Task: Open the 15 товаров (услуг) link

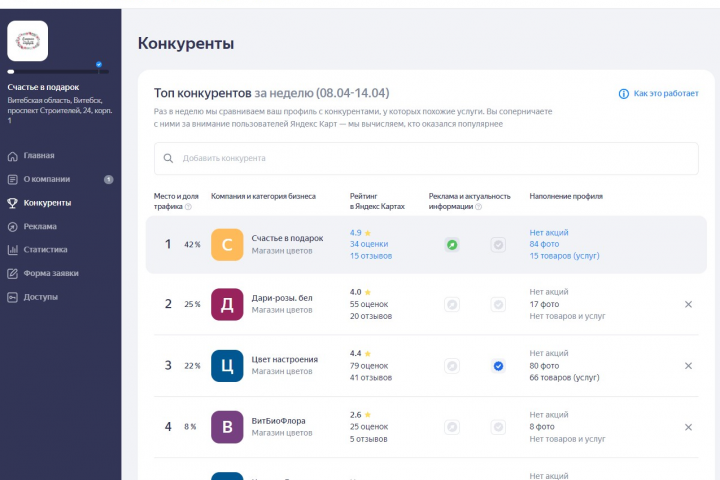Action: [x=564, y=256]
